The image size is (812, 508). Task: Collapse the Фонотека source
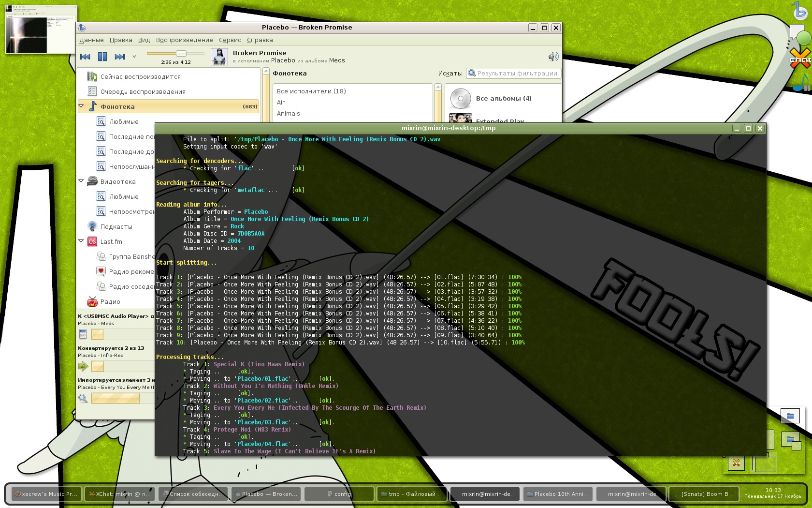coord(81,106)
